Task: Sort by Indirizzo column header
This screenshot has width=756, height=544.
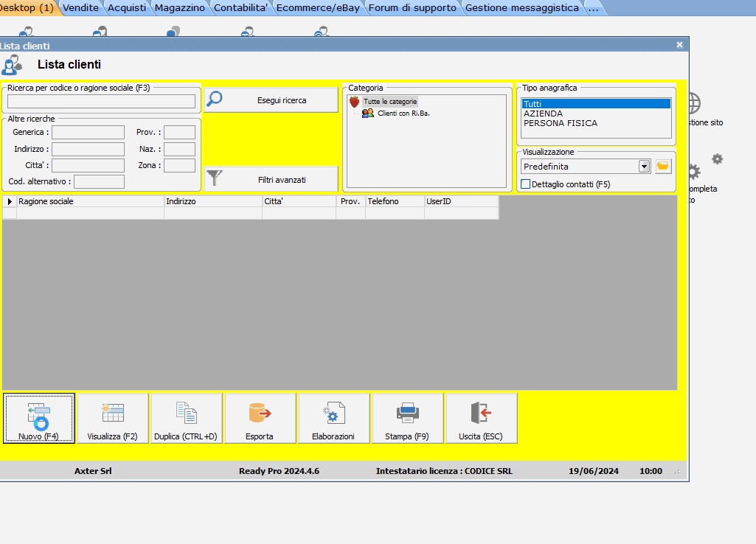Action: coord(213,201)
